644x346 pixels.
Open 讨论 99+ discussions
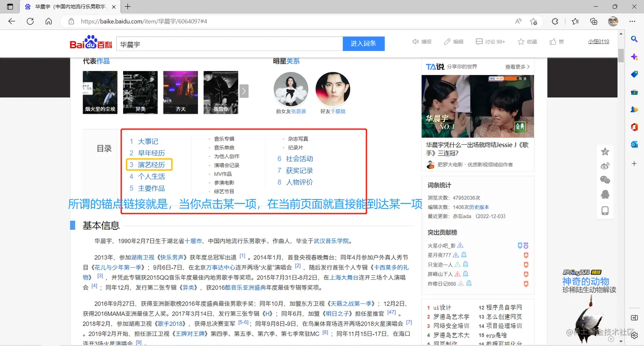(x=490, y=42)
